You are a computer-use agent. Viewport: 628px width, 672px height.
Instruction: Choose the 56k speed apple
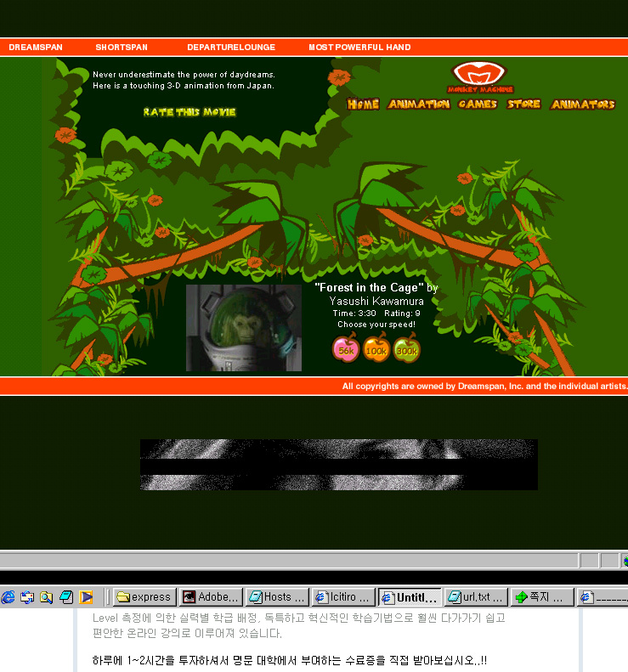(x=346, y=348)
